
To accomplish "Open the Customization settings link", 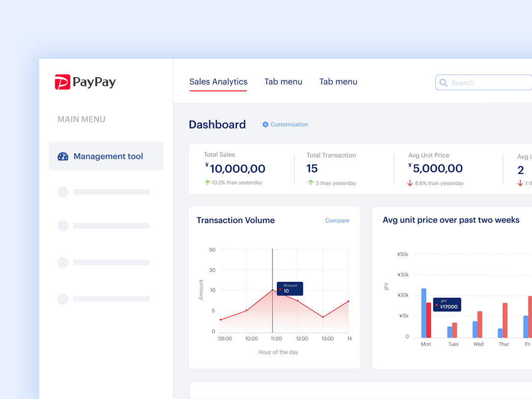I will [x=289, y=124].
